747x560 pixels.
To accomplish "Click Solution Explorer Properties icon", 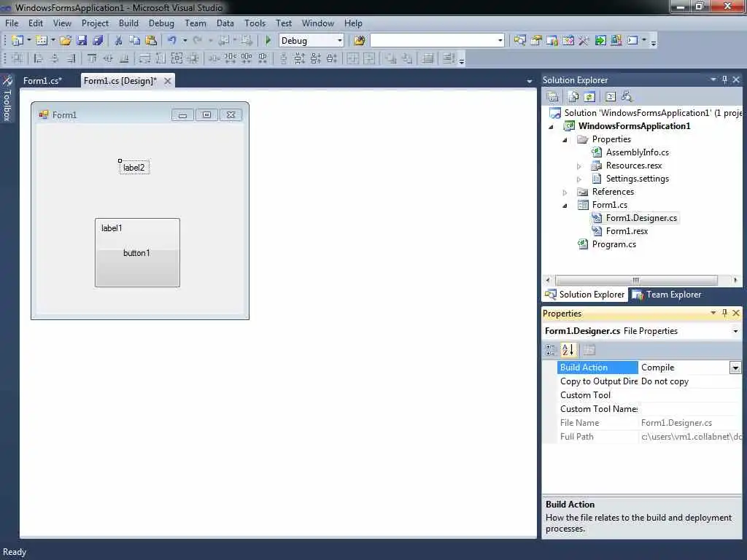I will tap(553, 97).
